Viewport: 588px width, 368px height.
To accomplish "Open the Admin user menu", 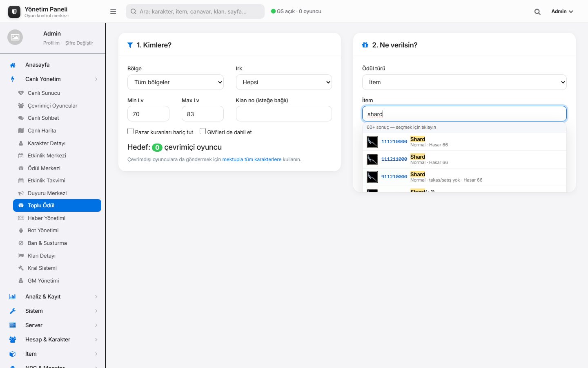I will [562, 11].
